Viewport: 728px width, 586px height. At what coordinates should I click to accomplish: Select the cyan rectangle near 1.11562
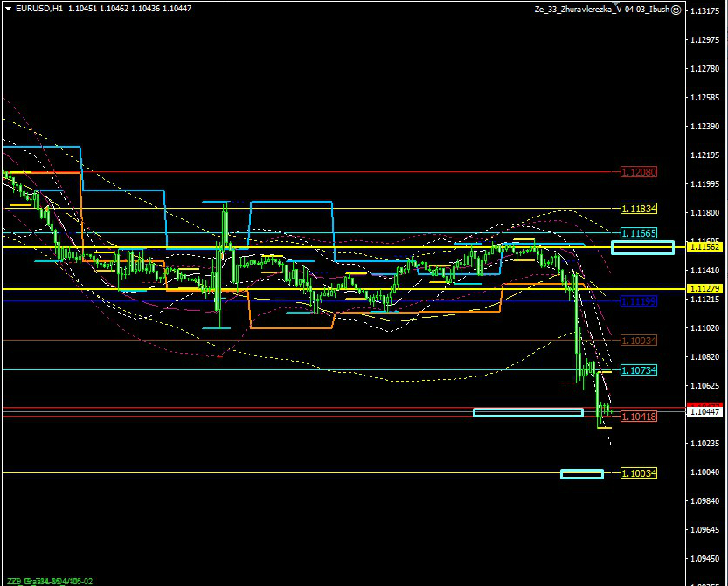coord(642,247)
